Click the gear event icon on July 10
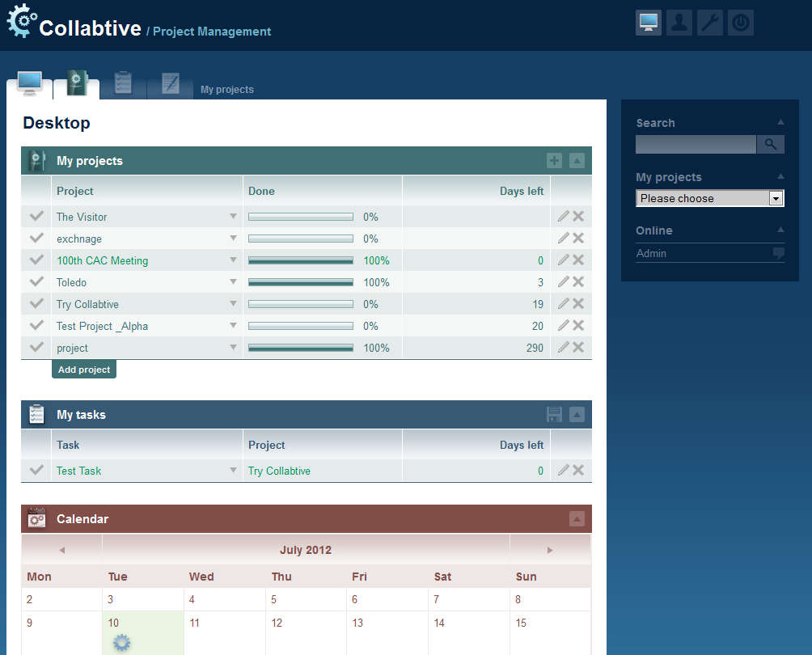812x655 pixels. coord(122,643)
